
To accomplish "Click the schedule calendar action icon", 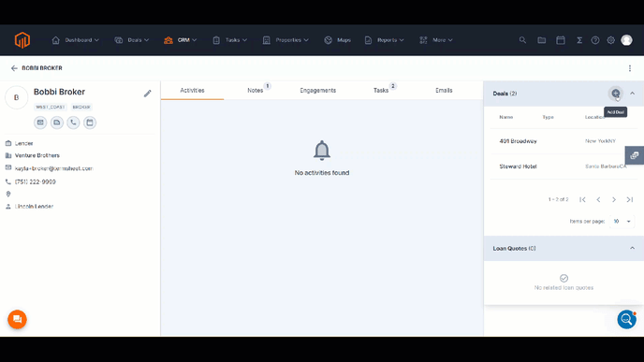I will [90, 123].
